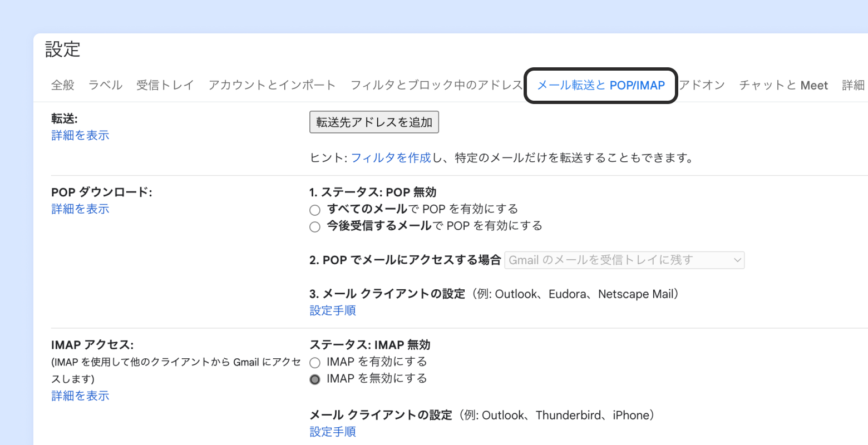Open the チャットと Meet tab
This screenshot has height=445, width=868.
coord(783,85)
